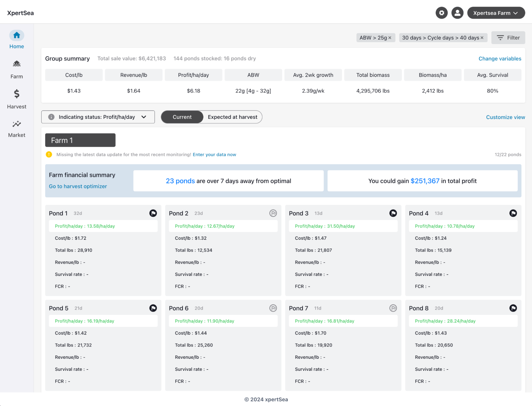Unflag the Pond 1 card
Image resolution: width=532 pixels, height=406 pixels.
(153, 213)
